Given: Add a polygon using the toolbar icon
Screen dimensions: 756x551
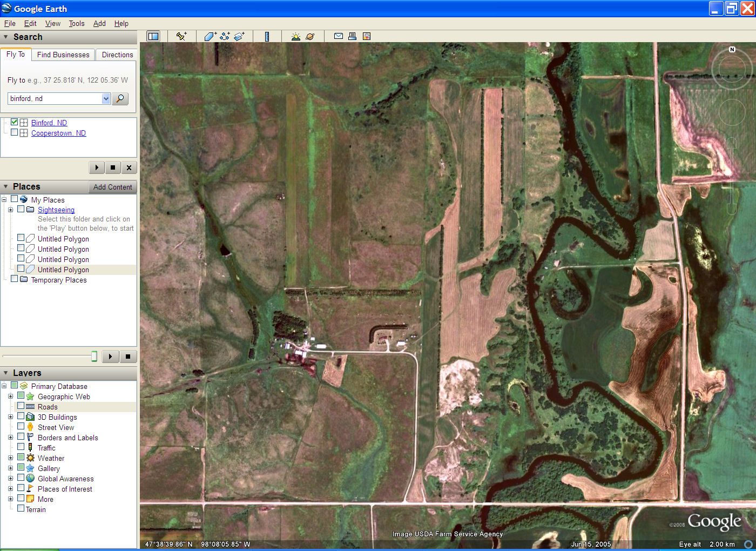Looking at the screenshot, I should tap(210, 36).
